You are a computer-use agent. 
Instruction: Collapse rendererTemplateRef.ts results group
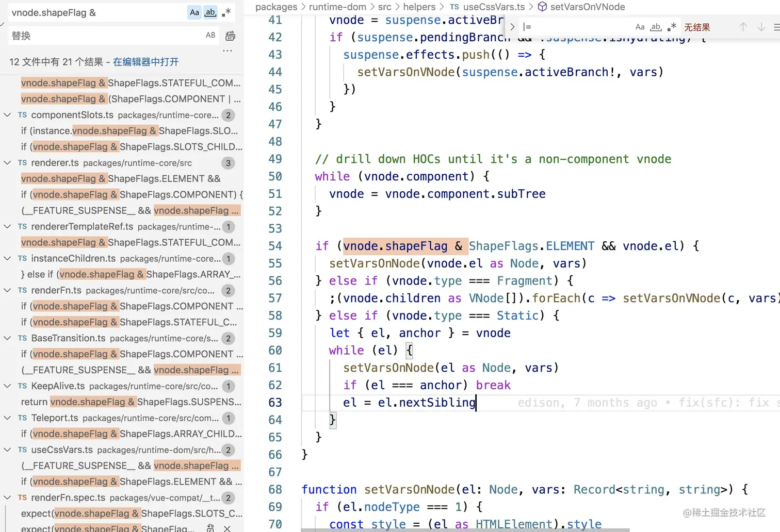pyautogui.click(x=7, y=227)
